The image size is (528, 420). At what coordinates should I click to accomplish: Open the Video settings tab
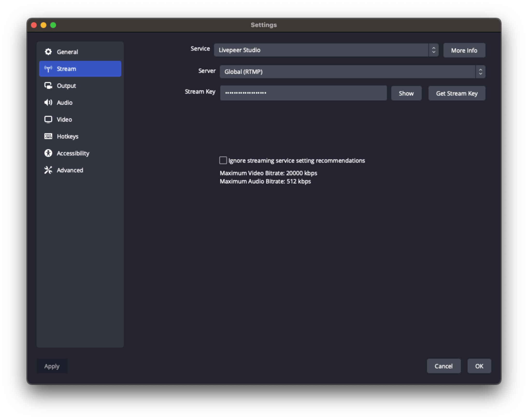tap(80, 119)
